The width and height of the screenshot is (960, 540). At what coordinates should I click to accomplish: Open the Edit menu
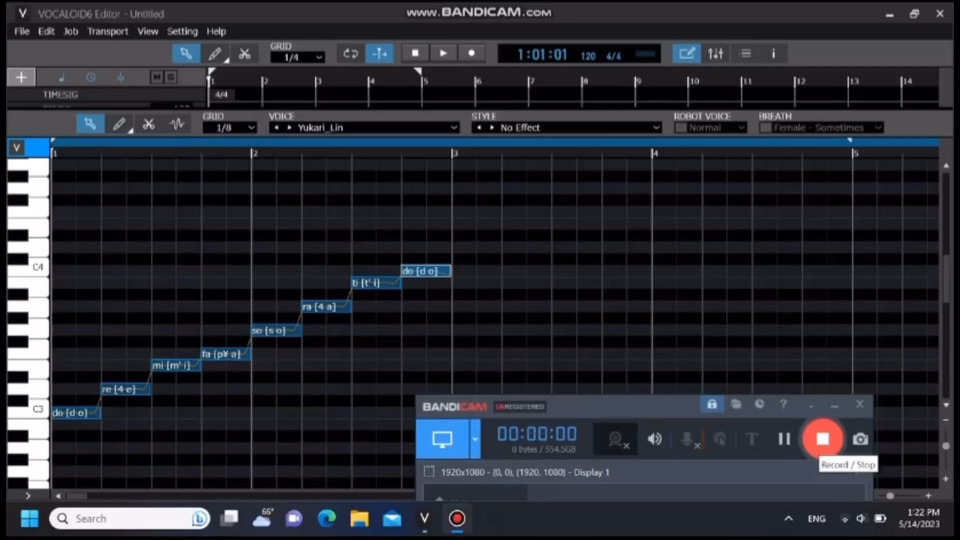[x=46, y=31]
